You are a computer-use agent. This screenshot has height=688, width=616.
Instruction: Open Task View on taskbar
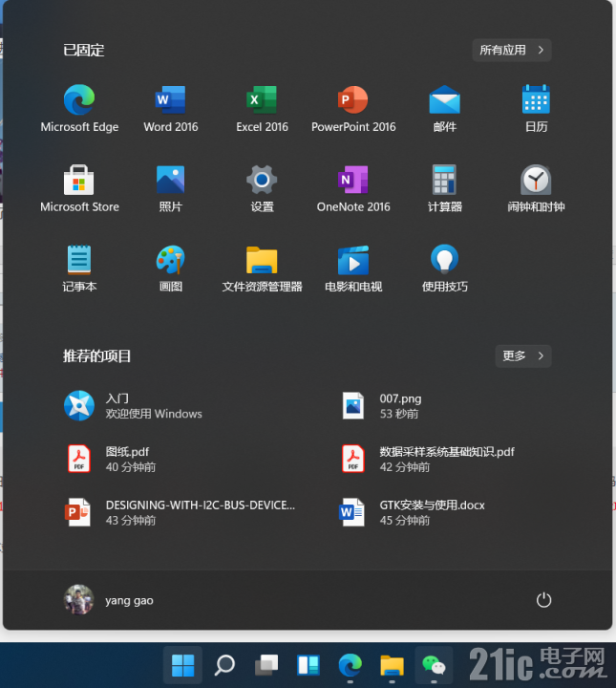click(x=266, y=665)
